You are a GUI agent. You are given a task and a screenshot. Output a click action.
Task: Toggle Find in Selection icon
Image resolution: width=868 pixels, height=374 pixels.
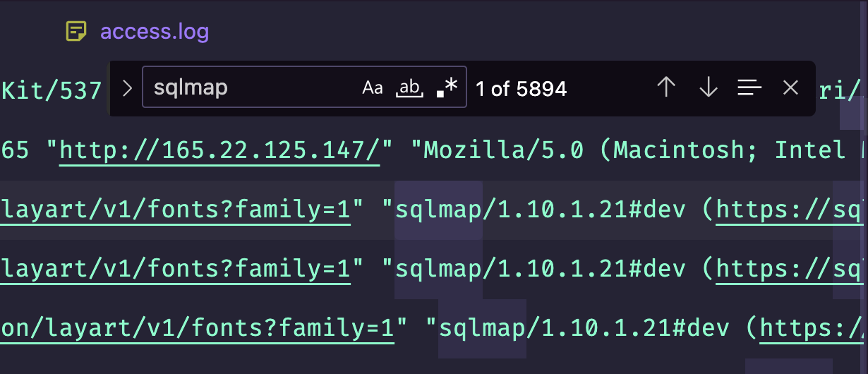(749, 88)
